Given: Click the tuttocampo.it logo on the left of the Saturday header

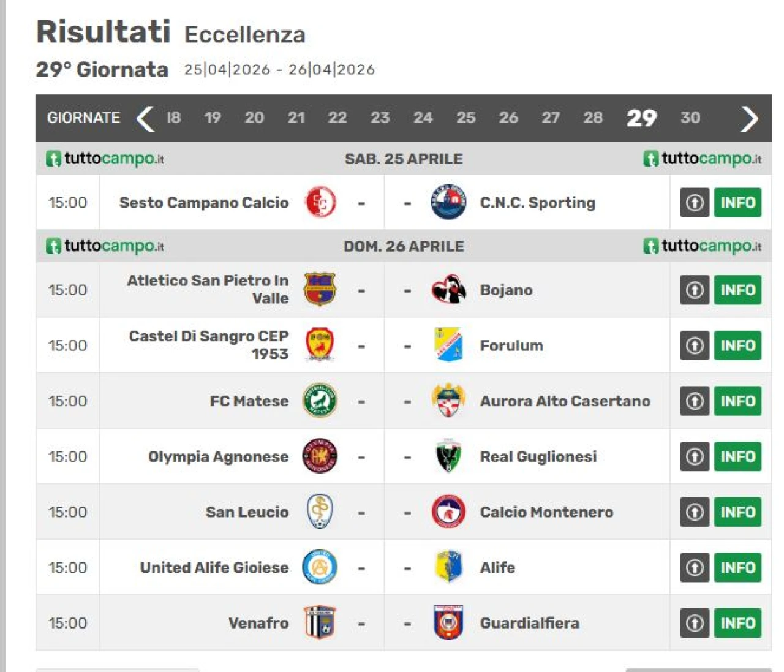Looking at the screenshot, I should (x=105, y=159).
